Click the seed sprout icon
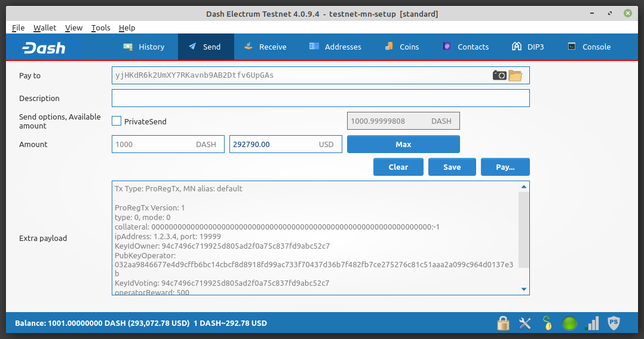Screen dimensions: 644x339 tap(547, 323)
